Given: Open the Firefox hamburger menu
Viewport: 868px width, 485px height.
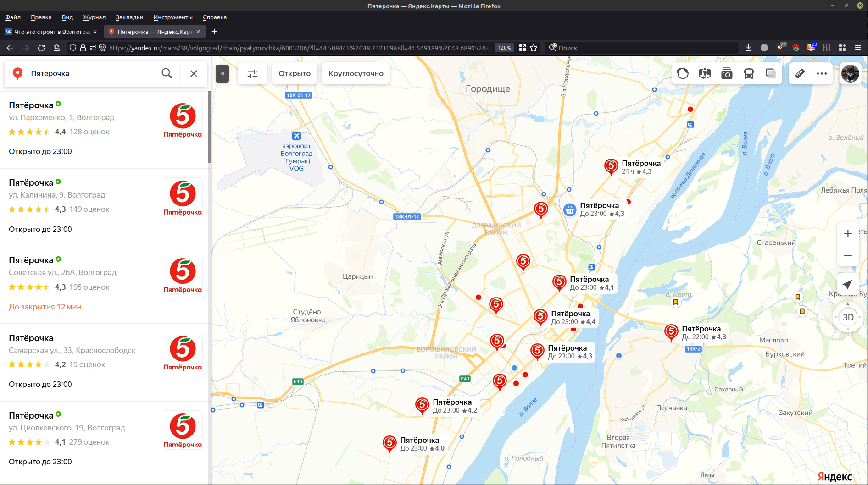Looking at the screenshot, I should 857,48.
